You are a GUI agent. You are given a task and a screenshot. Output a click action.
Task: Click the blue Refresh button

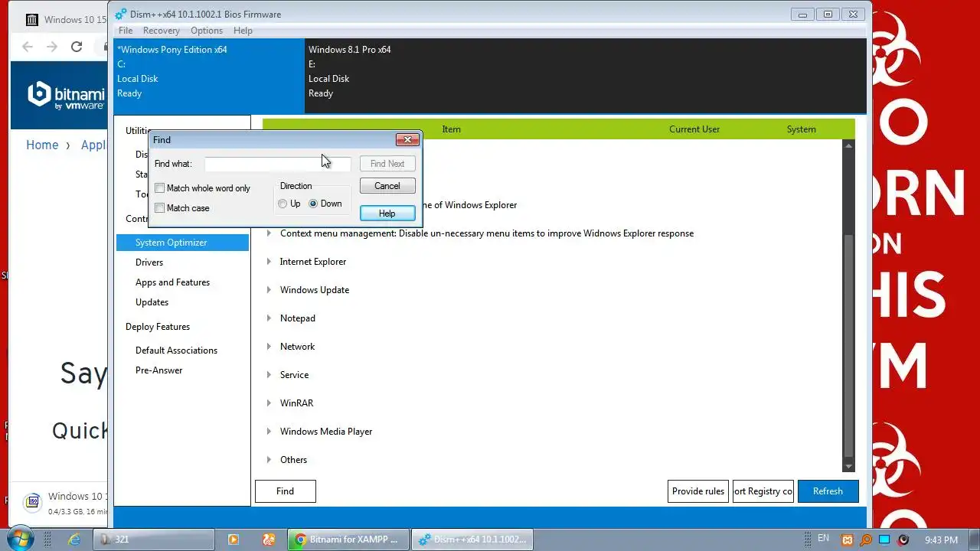828,491
